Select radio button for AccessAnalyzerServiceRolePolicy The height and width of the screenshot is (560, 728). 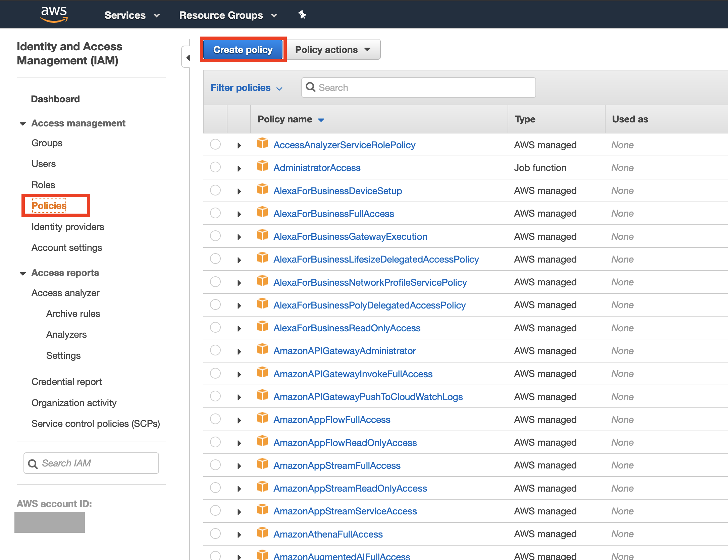215,145
